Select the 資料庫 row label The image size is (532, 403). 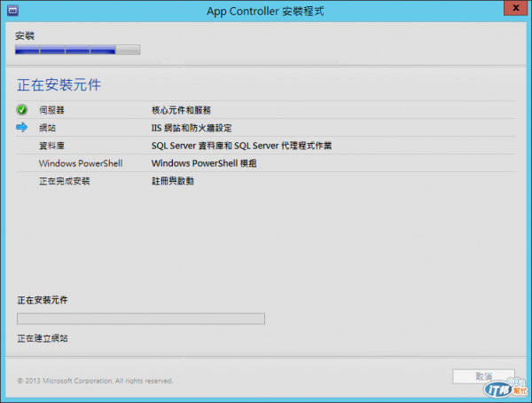[x=51, y=146]
